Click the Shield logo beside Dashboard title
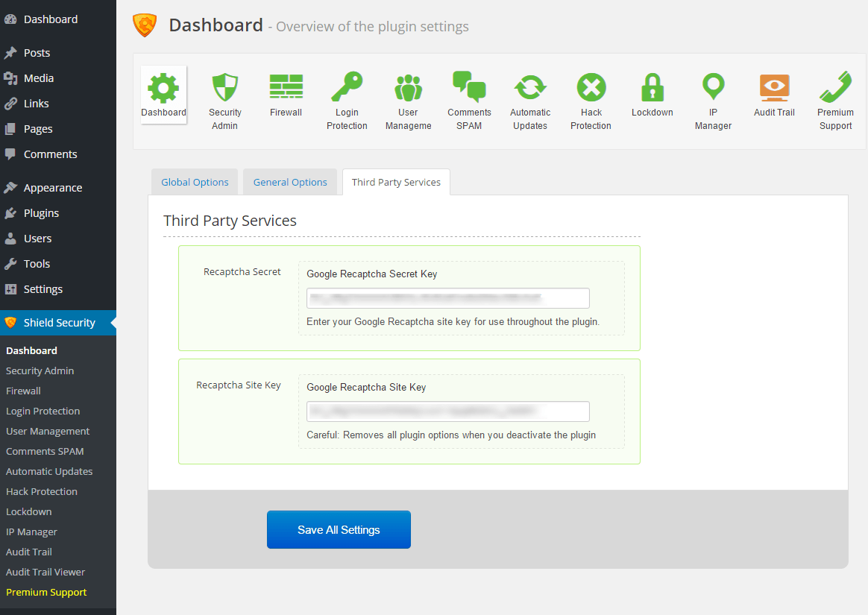Image resolution: width=868 pixels, height=615 pixels. click(x=145, y=25)
